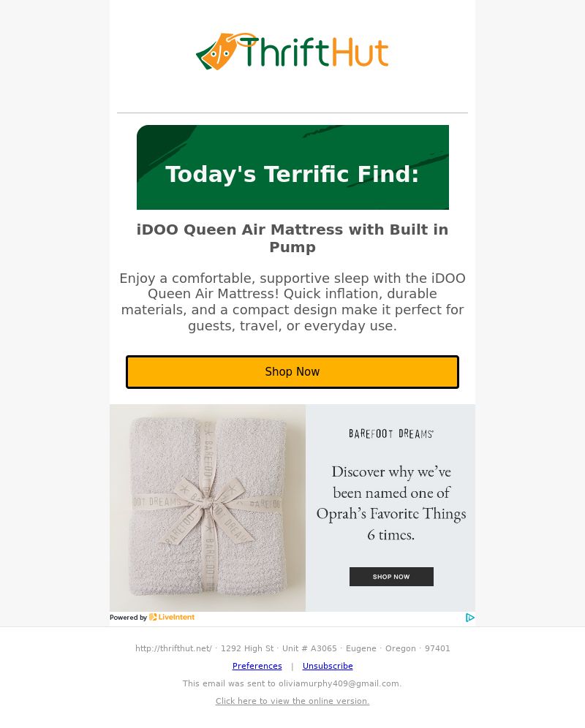
Task: Click the ThriftHut logo
Action: click(x=292, y=51)
